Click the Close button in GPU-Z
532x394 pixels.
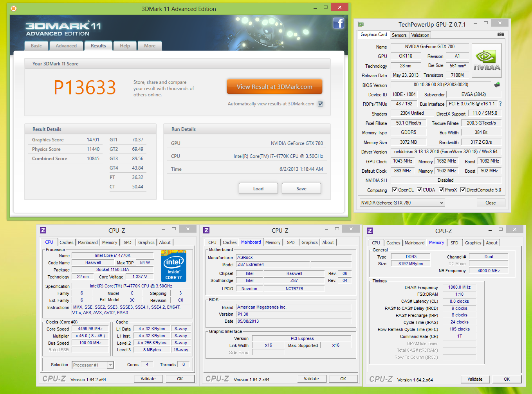491,203
